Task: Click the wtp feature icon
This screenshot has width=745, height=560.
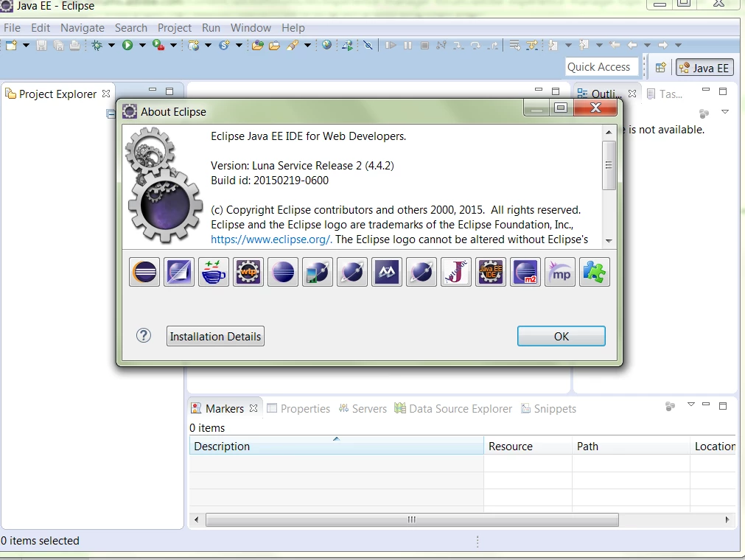Action: (248, 272)
